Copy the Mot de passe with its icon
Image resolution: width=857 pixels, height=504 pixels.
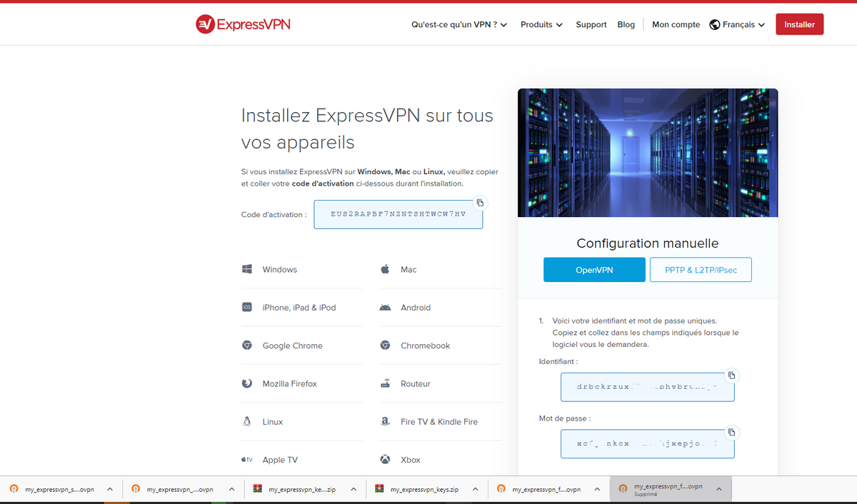click(731, 432)
